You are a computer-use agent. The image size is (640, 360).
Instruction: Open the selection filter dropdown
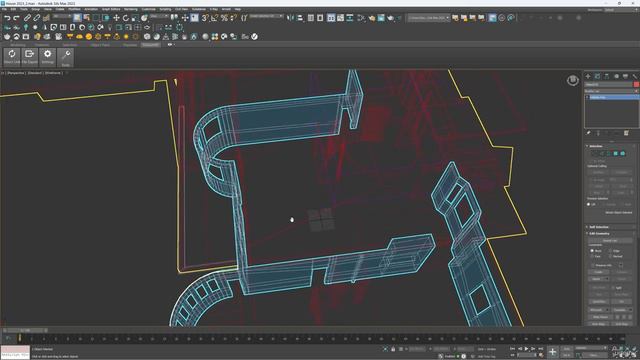(x=61, y=16)
